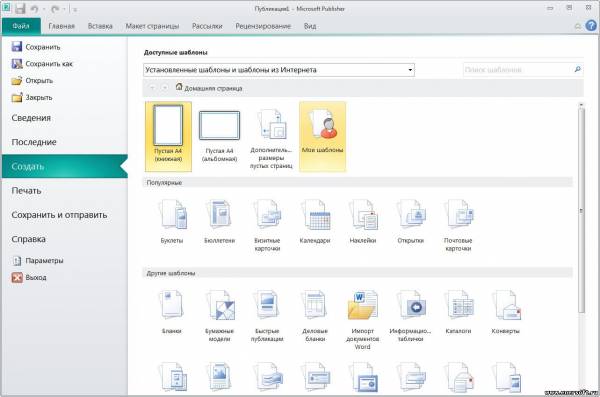Viewport: 600px width, 397px height.
Task: Click the scrollbar up arrow
Action: (x=581, y=105)
